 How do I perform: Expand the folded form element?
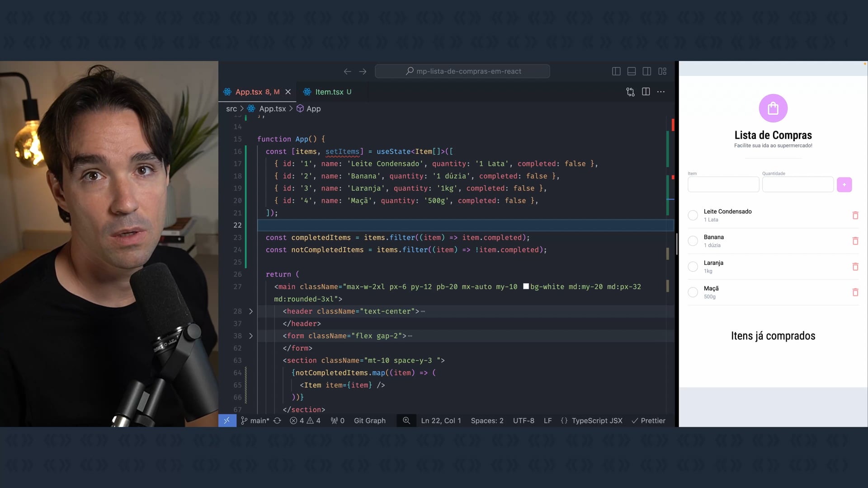point(251,336)
